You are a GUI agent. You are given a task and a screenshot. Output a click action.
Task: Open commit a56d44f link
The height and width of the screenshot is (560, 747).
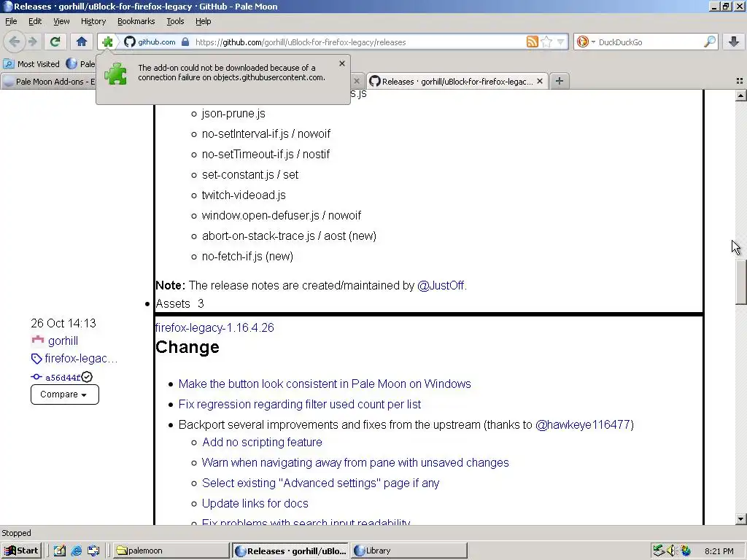coord(63,378)
